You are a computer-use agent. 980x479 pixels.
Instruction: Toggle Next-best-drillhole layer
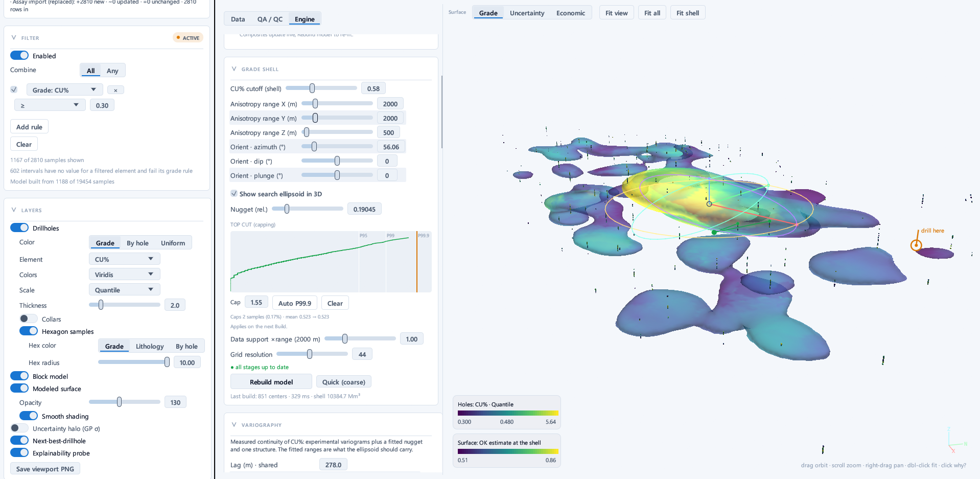(x=19, y=440)
